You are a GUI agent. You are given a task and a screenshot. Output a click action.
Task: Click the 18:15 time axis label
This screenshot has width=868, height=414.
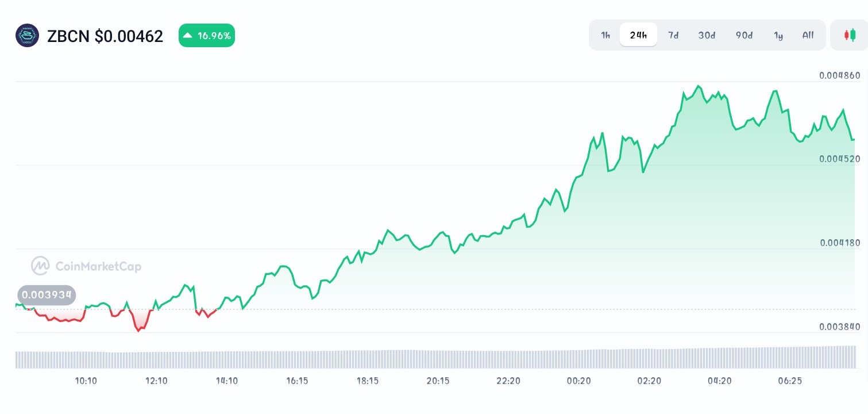point(368,381)
